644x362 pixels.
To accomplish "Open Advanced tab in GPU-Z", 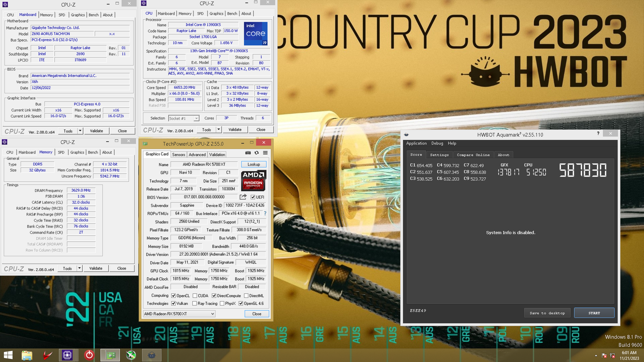I will point(197,155).
